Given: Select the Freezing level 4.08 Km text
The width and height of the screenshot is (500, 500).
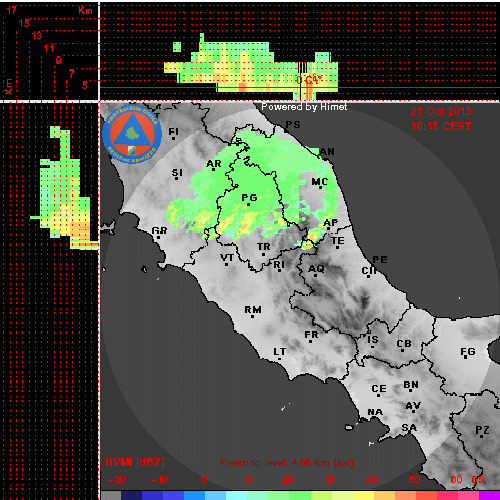Looking at the screenshot, I should point(287,463).
